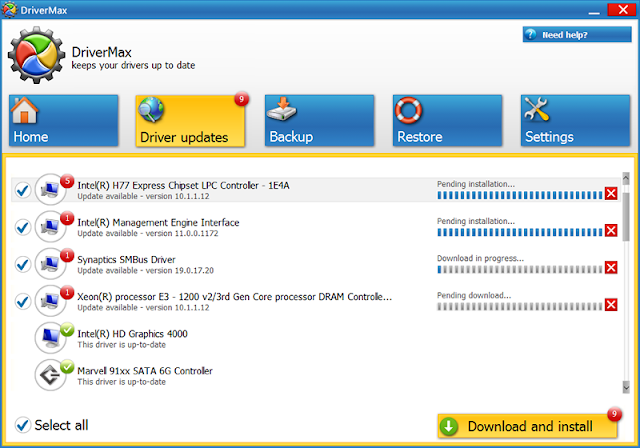Select the Synaptics SMBus Driver name
Image resolution: width=640 pixels, height=448 pixels.
[x=126, y=259]
